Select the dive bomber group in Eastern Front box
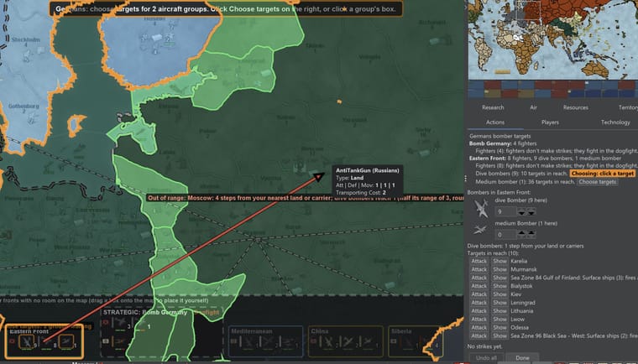 click(27, 341)
